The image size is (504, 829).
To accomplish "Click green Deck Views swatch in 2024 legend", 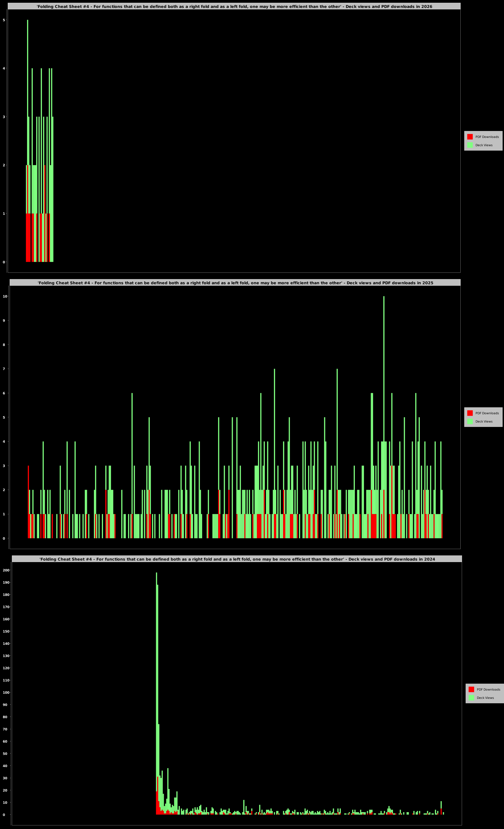I will (471, 697).
